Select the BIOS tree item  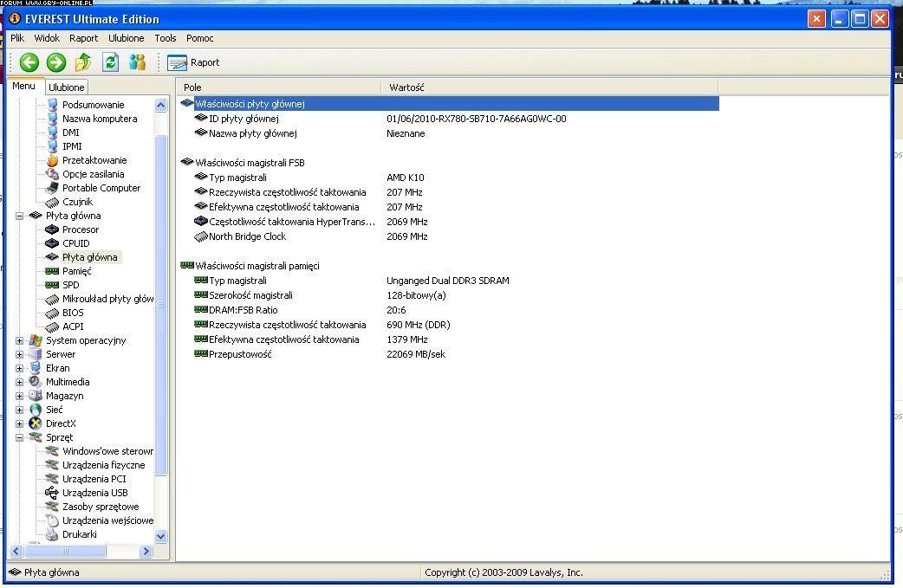[x=73, y=313]
